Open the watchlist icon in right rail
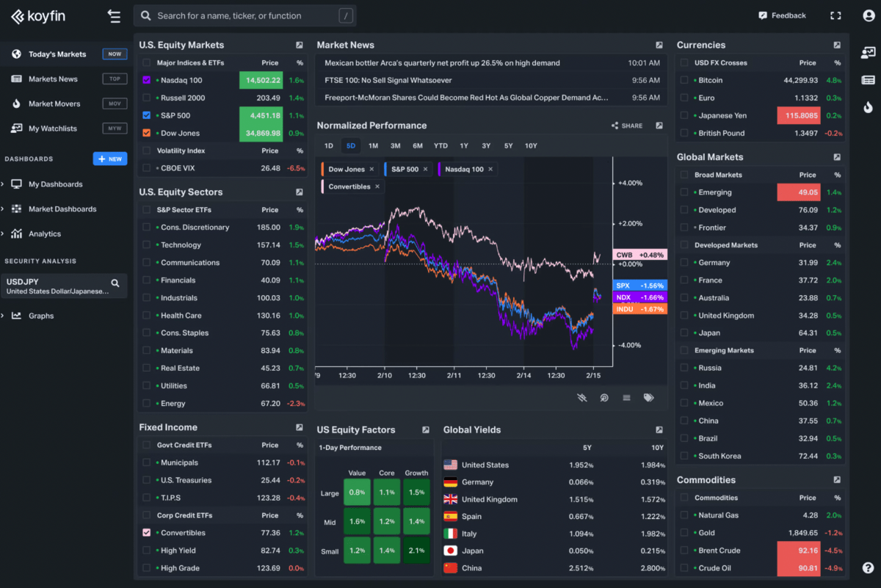The width and height of the screenshot is (881, 588). (x=868, y=52)
